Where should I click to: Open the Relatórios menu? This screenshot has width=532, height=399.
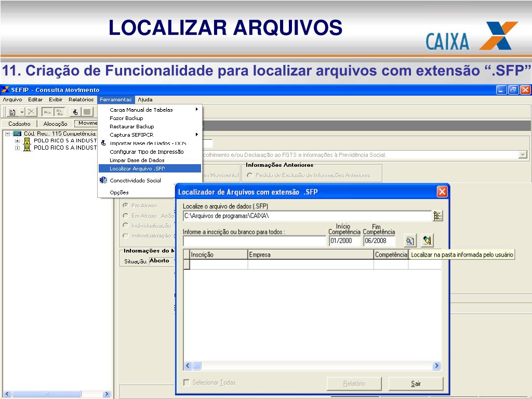(x=81, y=99)
